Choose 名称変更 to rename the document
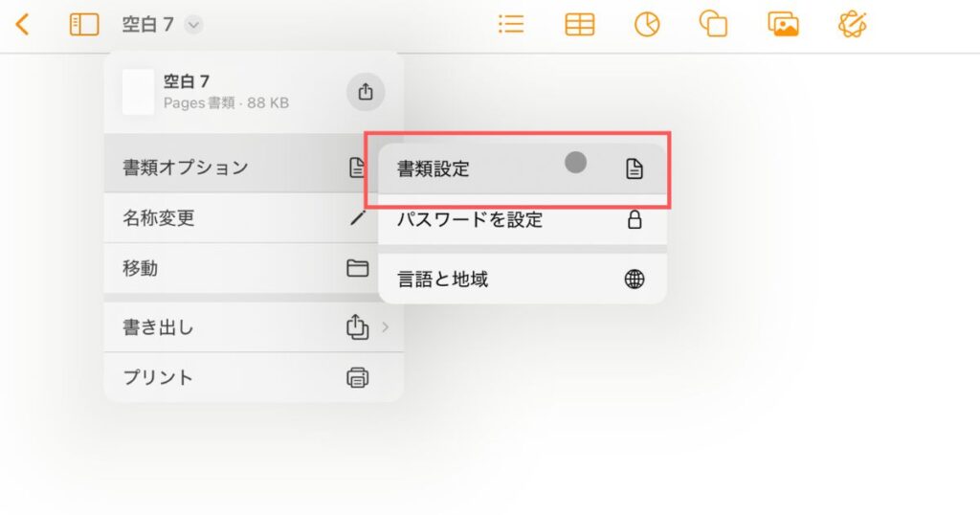The image size is (980, 515). point(240,217)
